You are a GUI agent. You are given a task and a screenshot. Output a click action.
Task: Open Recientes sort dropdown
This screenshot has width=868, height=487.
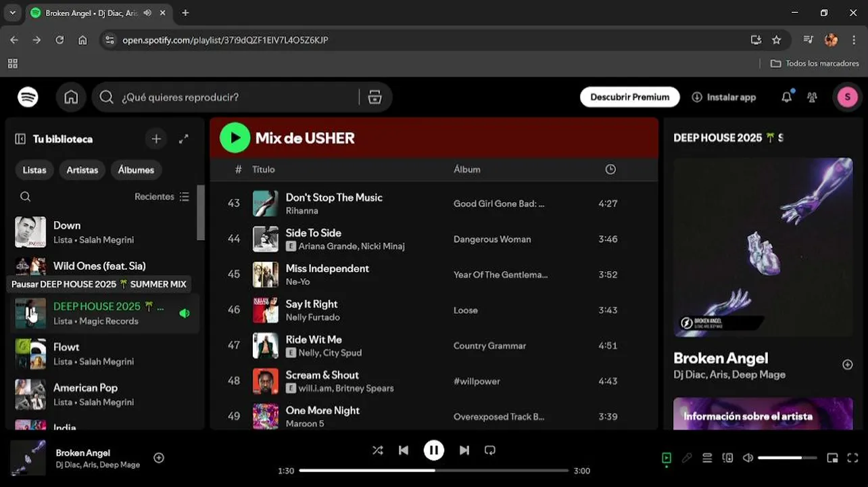click(162, 197)
